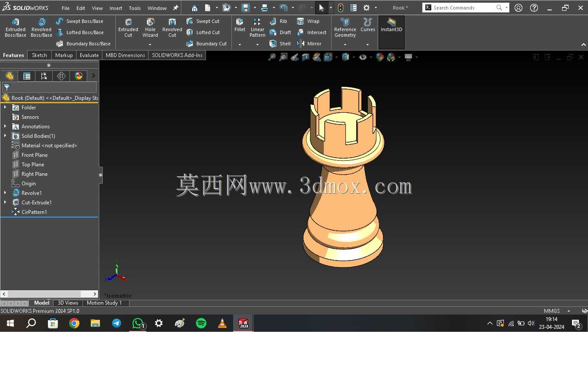Image resolution: width=588 pixels, height=372 pixels.
Task: Collapse the CommandManager ribbon chevron
Action: (x=584, y=45)
